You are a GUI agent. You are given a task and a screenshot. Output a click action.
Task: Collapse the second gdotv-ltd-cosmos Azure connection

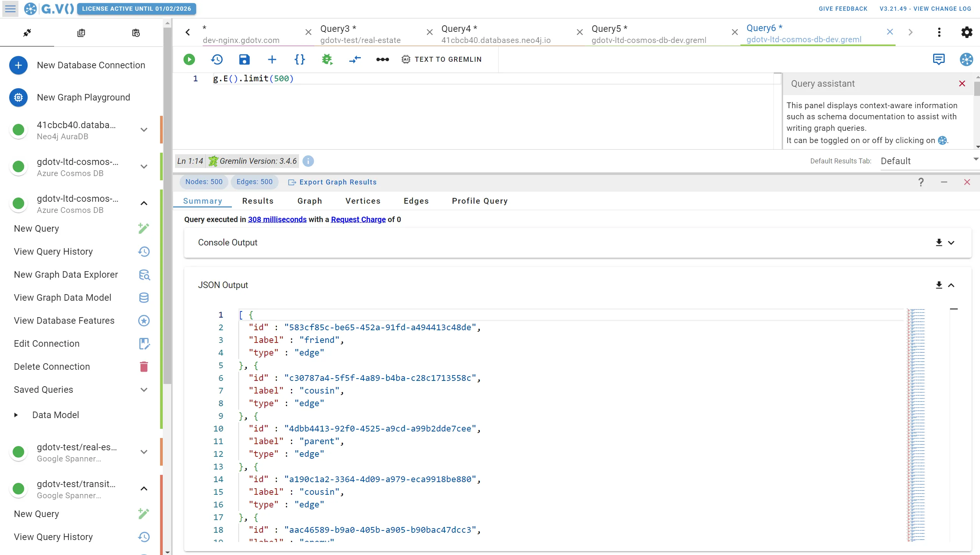click(144, 203)
